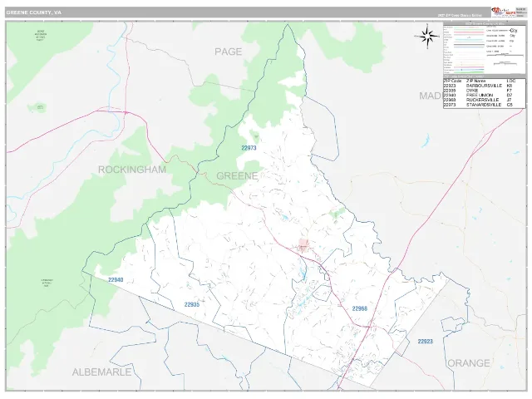
Task: Click ZIP code label 22935 on map
Action: tap(192, 304)
